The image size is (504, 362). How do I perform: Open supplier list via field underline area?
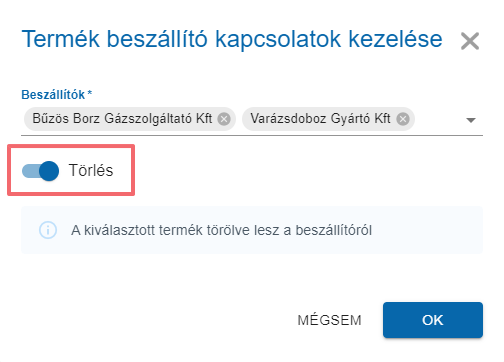coord(252,134)
